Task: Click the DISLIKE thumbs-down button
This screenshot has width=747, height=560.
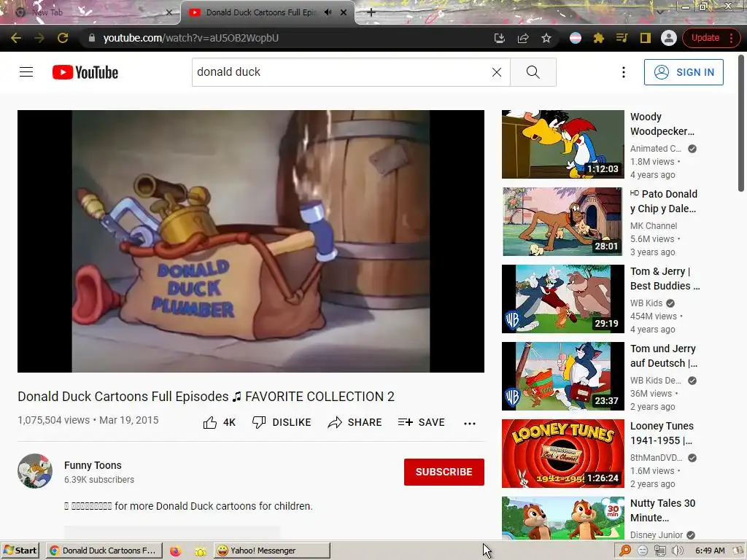Action: (282, 422)
